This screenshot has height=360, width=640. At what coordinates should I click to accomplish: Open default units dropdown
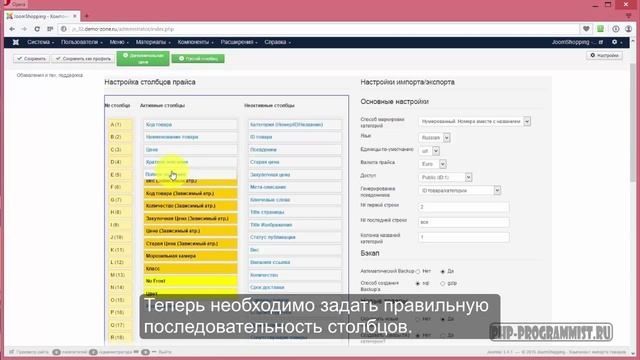(x=429, y=151)
